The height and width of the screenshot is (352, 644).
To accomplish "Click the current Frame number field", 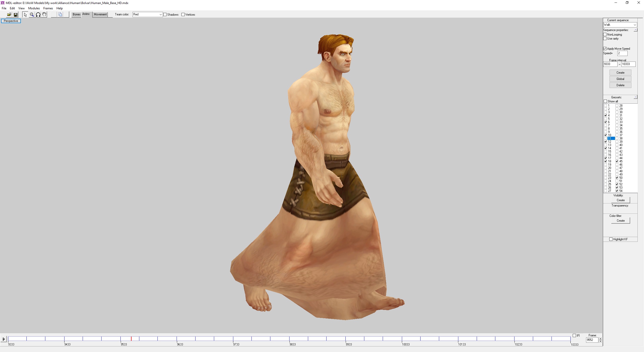I will click(592, 340).
